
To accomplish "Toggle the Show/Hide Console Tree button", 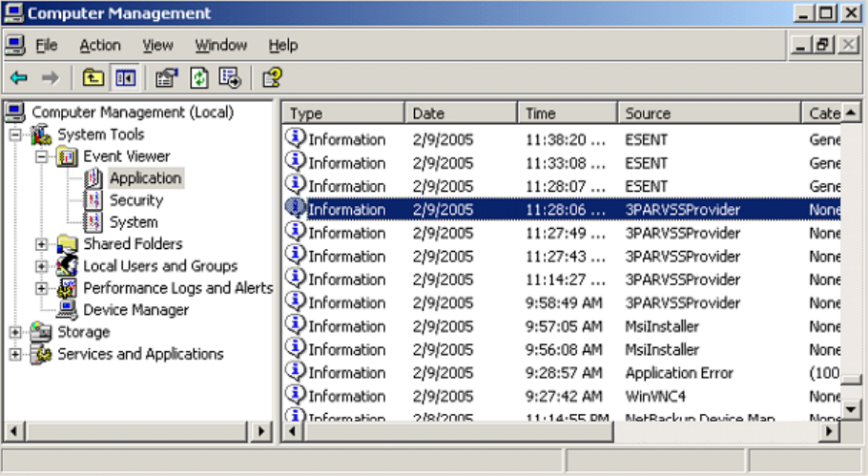I will tap(124, 77).
